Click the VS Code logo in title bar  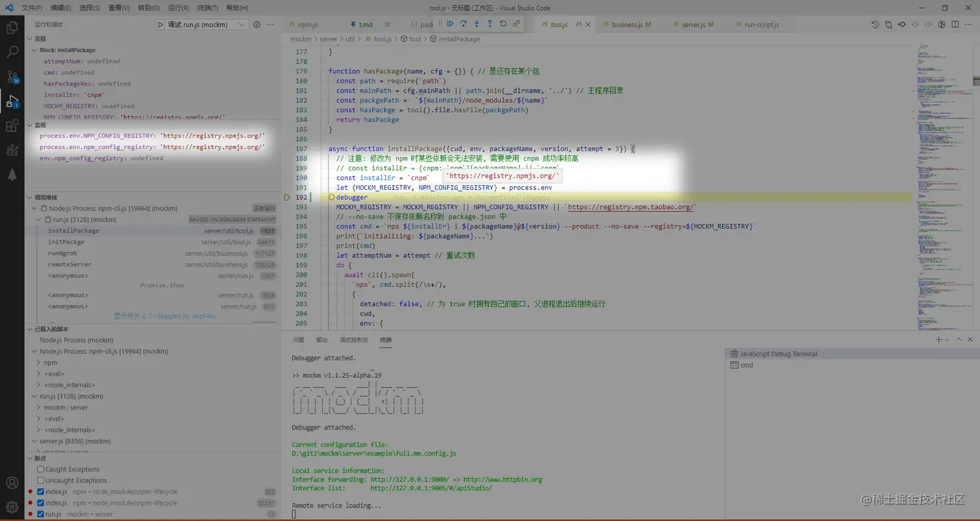point(8,8)
